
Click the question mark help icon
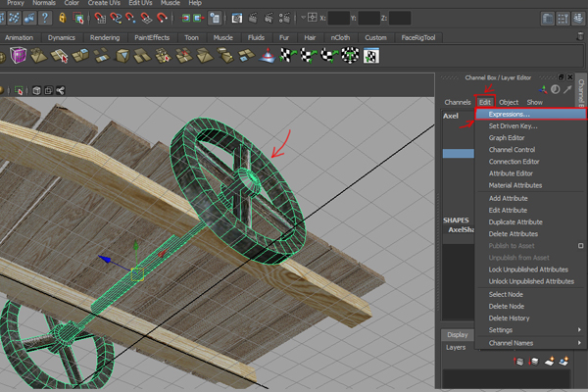[x=45, y=18]
